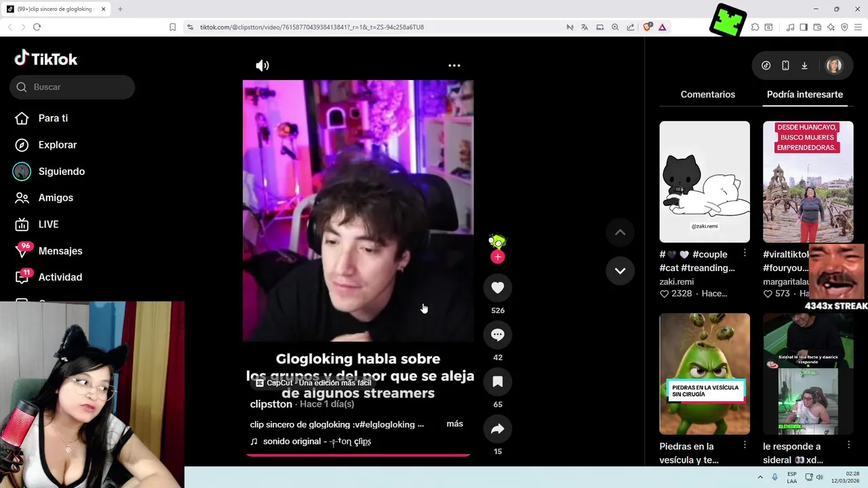The image size is (868, 488).
Task: Go to the previous video with the up chevron
Action: [x=620, y=232]
